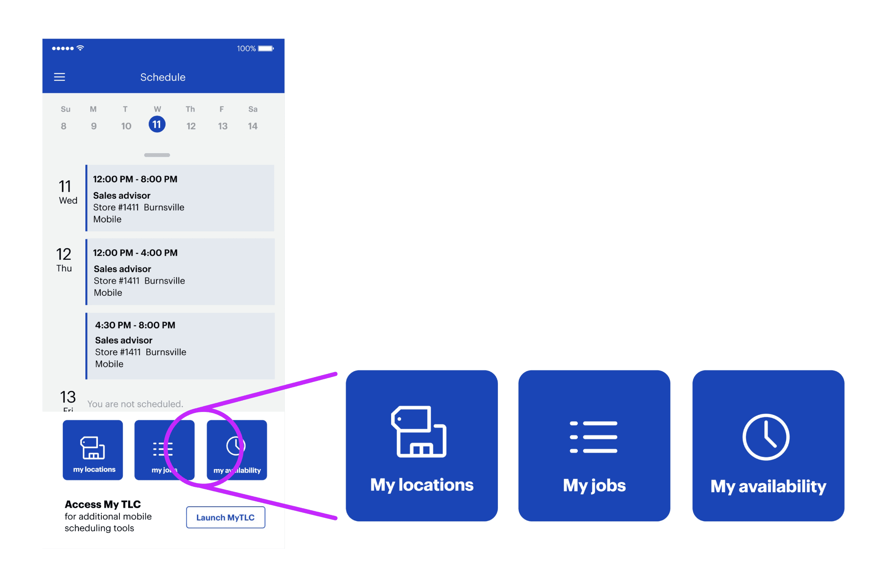The image size is (893, 588).
Task: Tap the small my locations tile
Action: (93, 450)
